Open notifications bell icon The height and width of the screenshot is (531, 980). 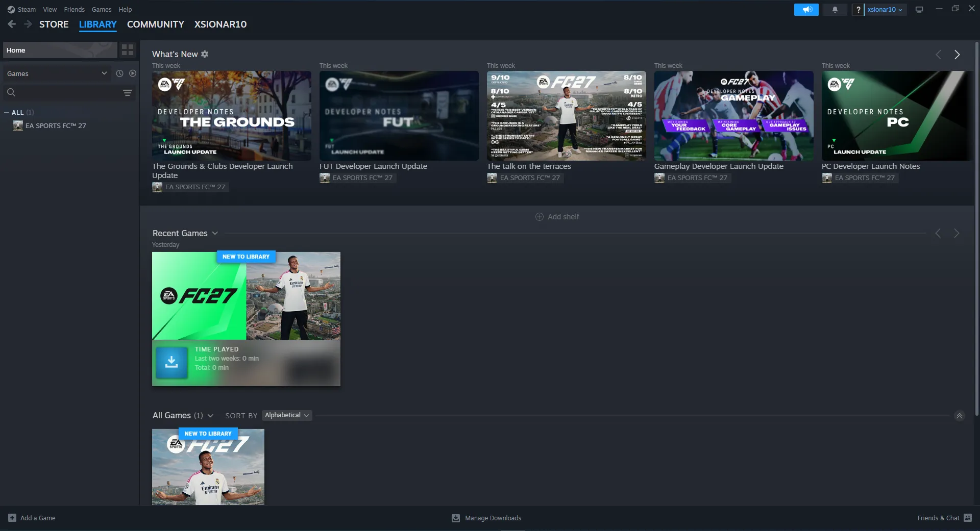(835, 10)
